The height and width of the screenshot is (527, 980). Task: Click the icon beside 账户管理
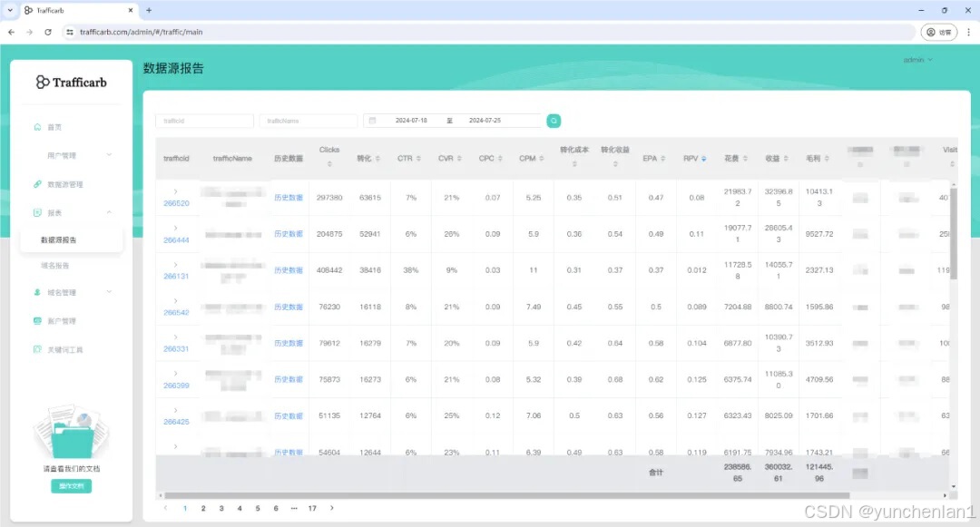click(x=37, y=321)
